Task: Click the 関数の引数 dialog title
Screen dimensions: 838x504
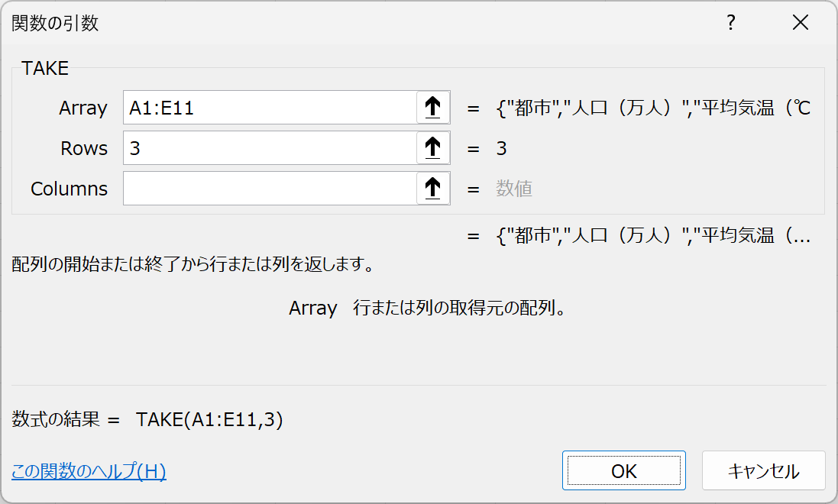Action: coord(55,23)
